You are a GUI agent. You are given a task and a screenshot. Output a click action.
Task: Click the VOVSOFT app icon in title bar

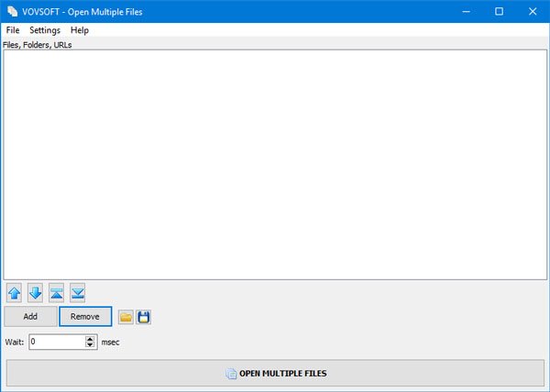12,12
